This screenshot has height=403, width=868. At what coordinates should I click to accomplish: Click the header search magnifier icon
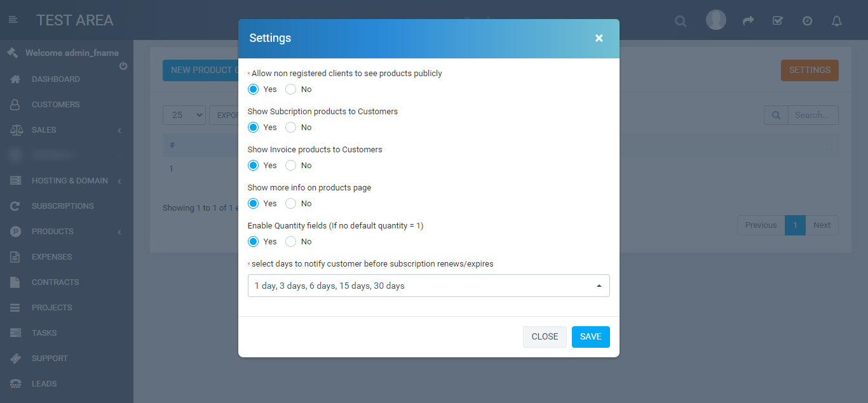click(x=681, y=22)
